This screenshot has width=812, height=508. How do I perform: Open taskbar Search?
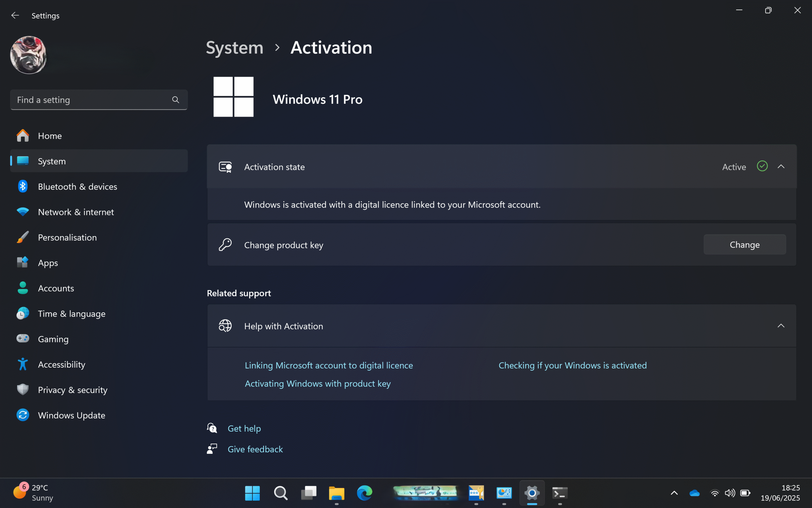click(x=280, y=493)
